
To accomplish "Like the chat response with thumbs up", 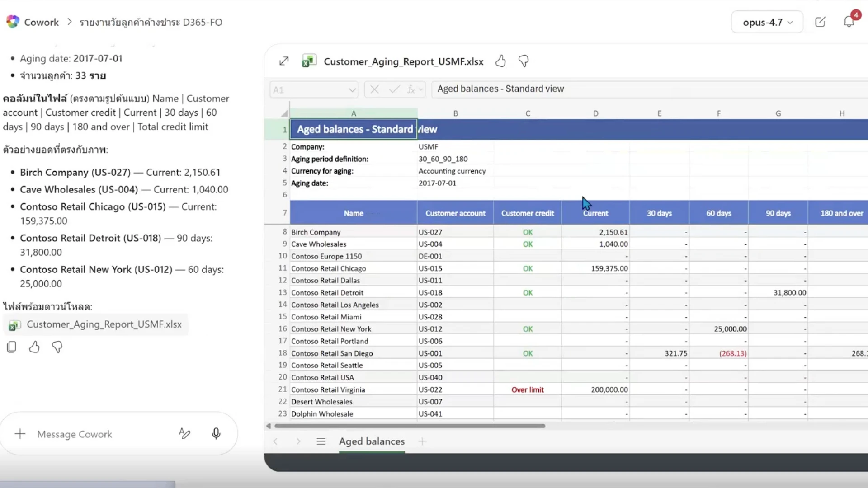I will tap(34, 347).
